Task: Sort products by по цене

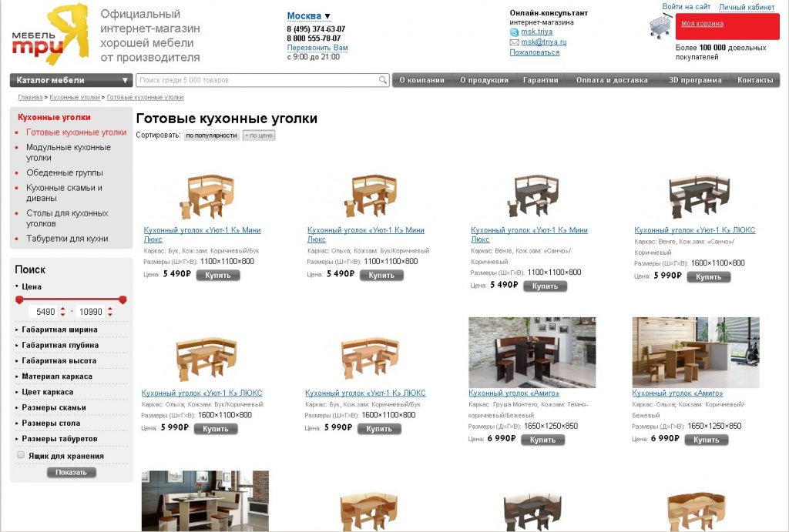Action: click(x=259, y=136)
